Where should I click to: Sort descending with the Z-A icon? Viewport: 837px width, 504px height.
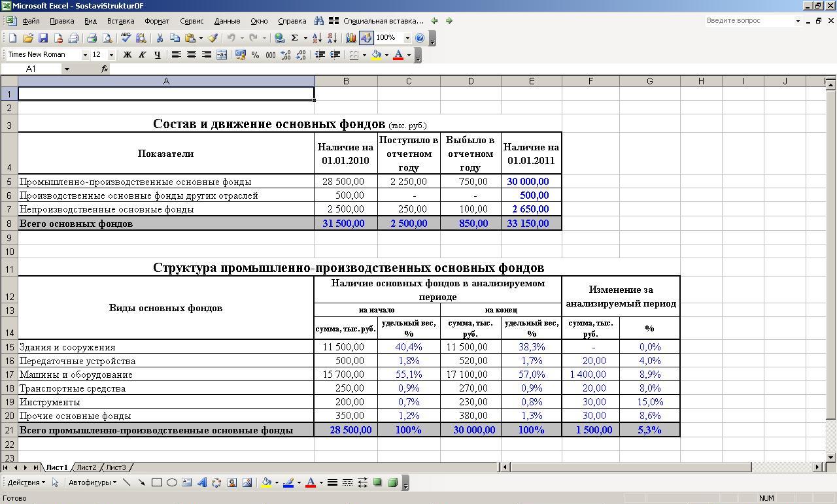pos(332,39)
